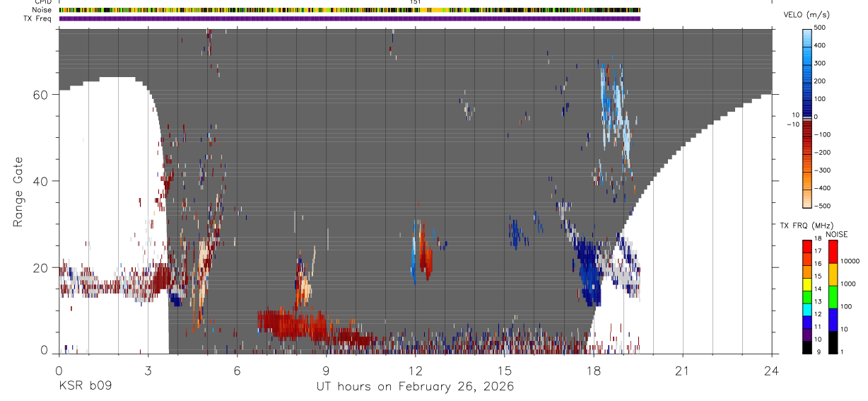This screenshot has height=401, width=868.
Task: Click the blue-red echo patch near 12 UT, gate 22
Action: point(422,253)
